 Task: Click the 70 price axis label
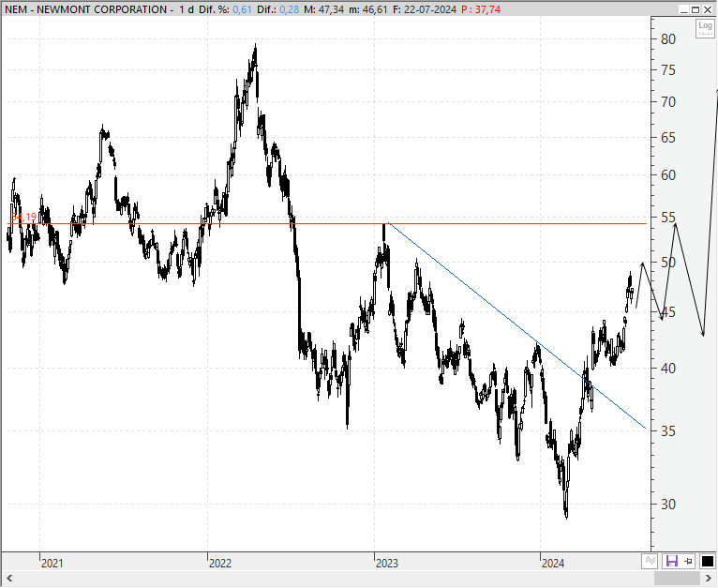[x=668, y=102]
